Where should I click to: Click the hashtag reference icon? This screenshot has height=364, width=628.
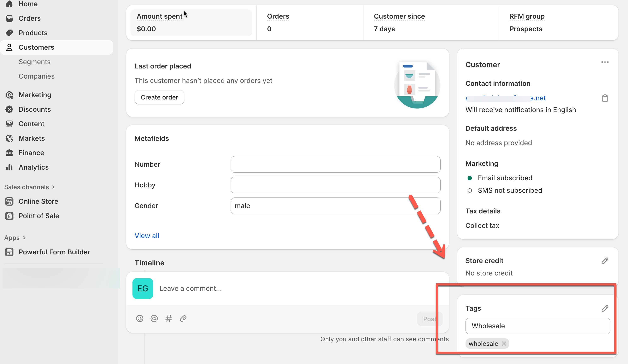169,318
